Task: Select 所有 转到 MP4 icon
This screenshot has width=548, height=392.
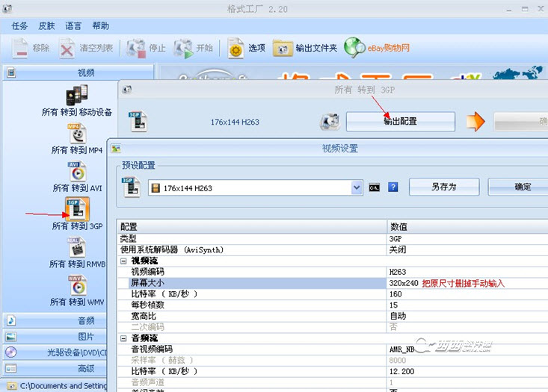Action: point(77,134)
